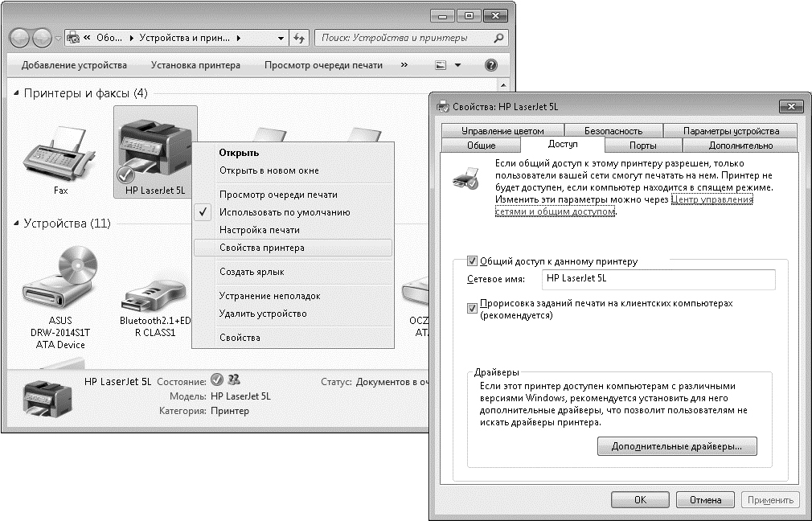This screenshot has width=812, height=521.
Task: Open the view options dropdown arrow
Action: (457, 65)
